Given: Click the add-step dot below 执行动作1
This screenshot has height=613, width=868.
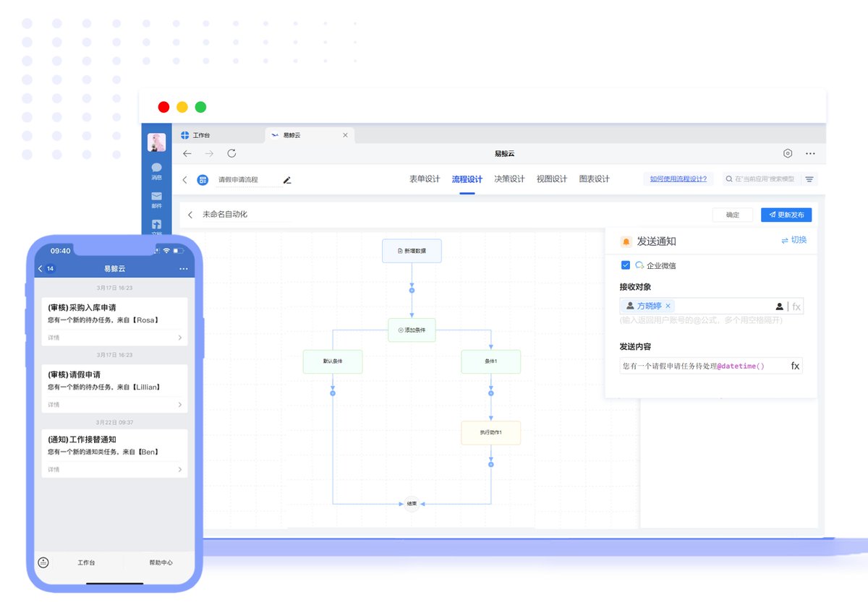Looking at the screenshot, I should coord(491,464).
